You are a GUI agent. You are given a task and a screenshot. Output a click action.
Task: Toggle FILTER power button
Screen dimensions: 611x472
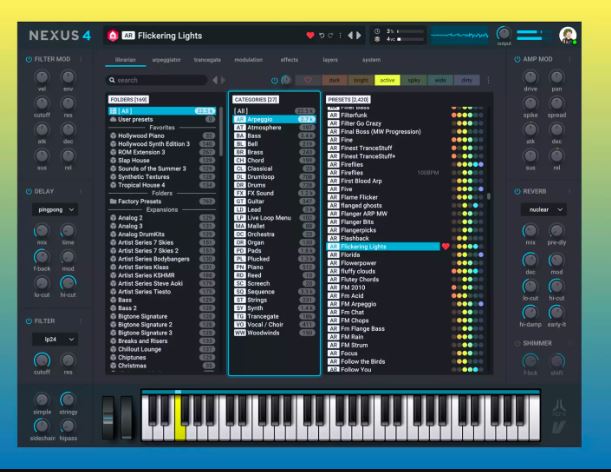(28, 321)
